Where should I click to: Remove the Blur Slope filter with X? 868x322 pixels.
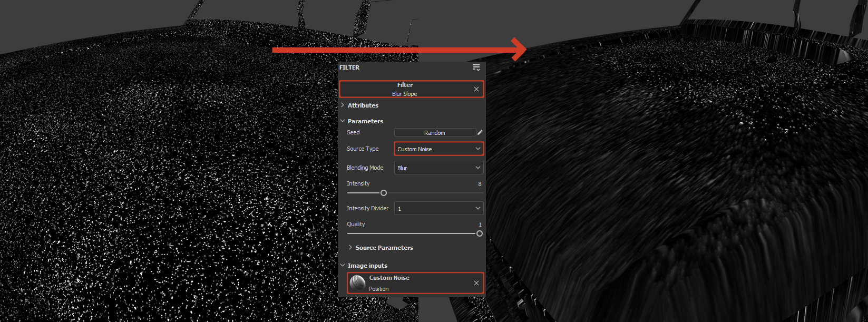click(x=476, y=89)
